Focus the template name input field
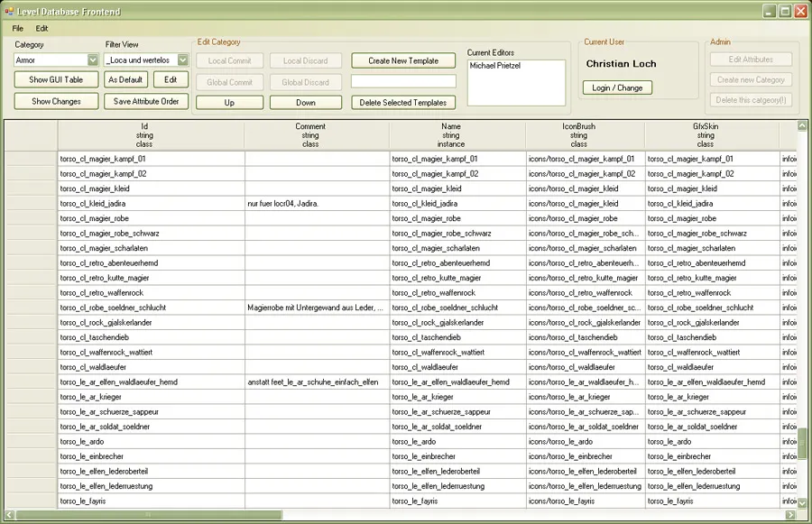812x524 pixels. tap(403, 81)
